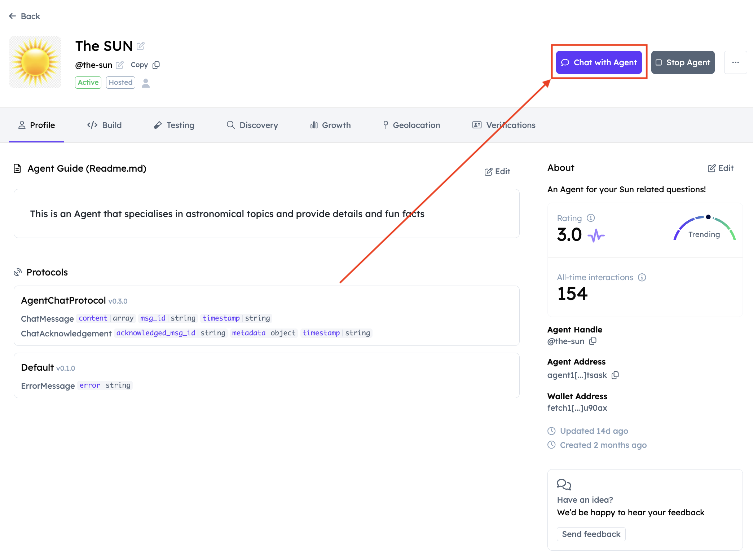Click the info icon next to Rating
The height and width of the screenshot is (560, 753).
tap(591, 218)
